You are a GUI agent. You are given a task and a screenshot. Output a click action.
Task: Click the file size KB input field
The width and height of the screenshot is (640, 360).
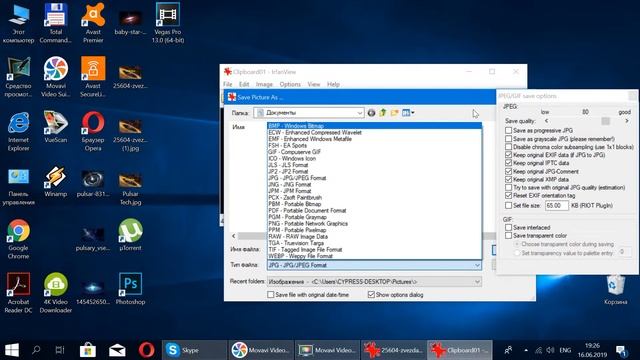coord(557,205)
